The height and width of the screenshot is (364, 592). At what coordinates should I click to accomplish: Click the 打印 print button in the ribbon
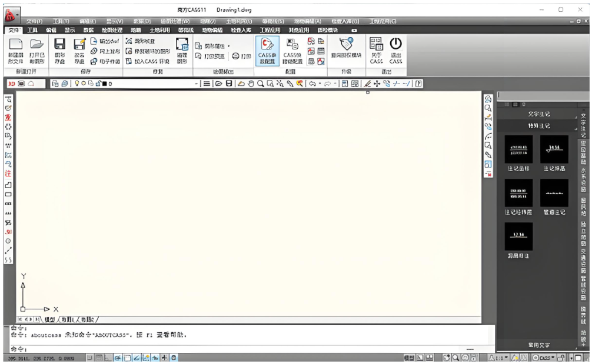(x=241, y=56)
